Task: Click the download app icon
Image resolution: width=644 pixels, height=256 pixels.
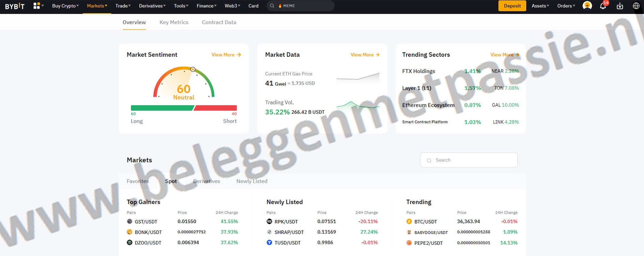Action: pos(620,6)
